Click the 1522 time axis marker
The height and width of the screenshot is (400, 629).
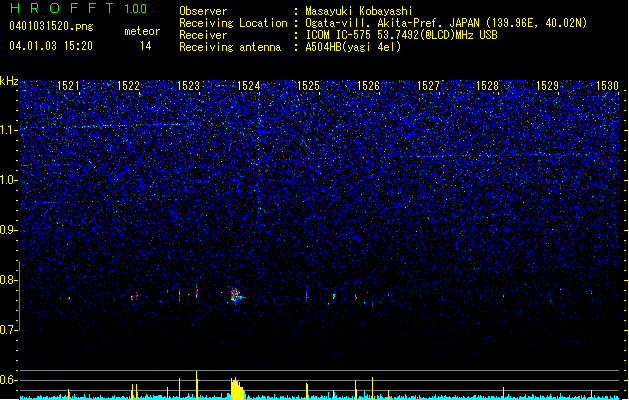click(x=128, y=86)
